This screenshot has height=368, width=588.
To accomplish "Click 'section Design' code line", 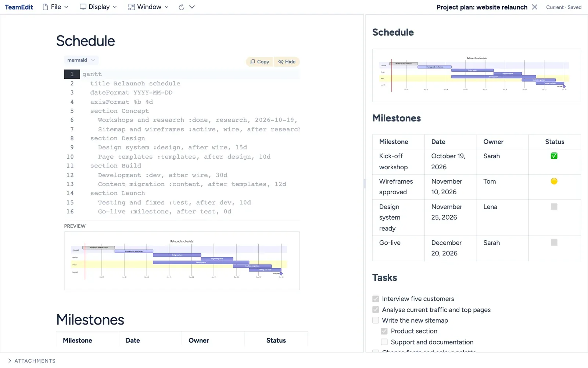I will [x=118, y=138].
